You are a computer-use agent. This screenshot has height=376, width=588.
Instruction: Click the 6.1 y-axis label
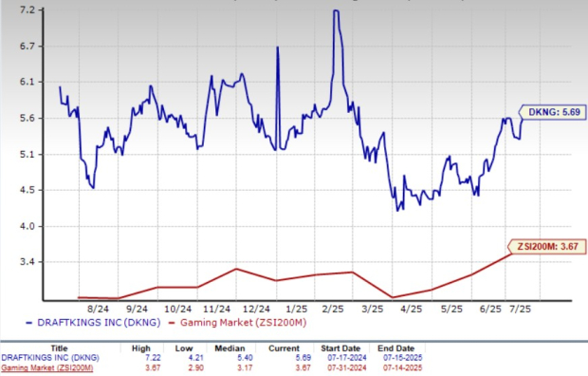point(27,83)
